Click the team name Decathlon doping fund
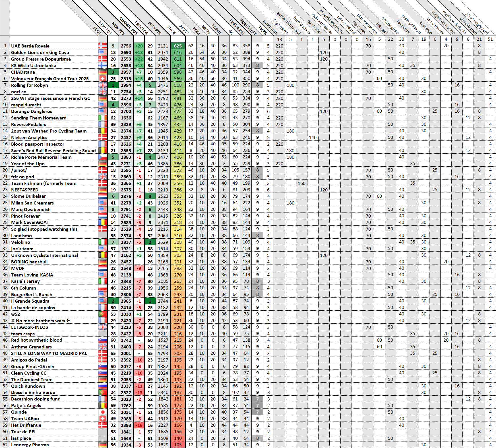Screen dimensions: 496x448 pos(36,399)
